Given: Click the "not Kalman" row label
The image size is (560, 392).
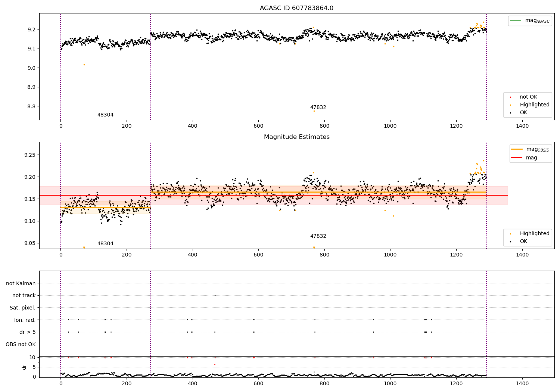Looking at the screenshot, I should [x=21, y=284].
